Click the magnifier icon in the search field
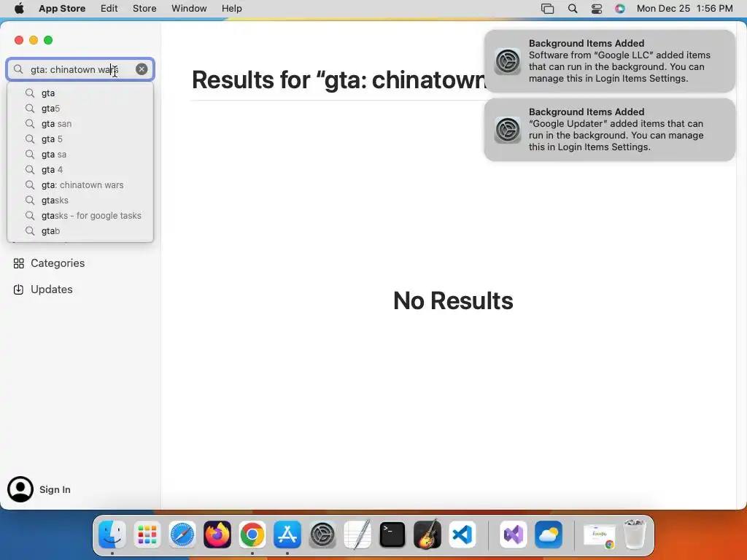Screen dimensions: 747x560 tap(18, 69)
